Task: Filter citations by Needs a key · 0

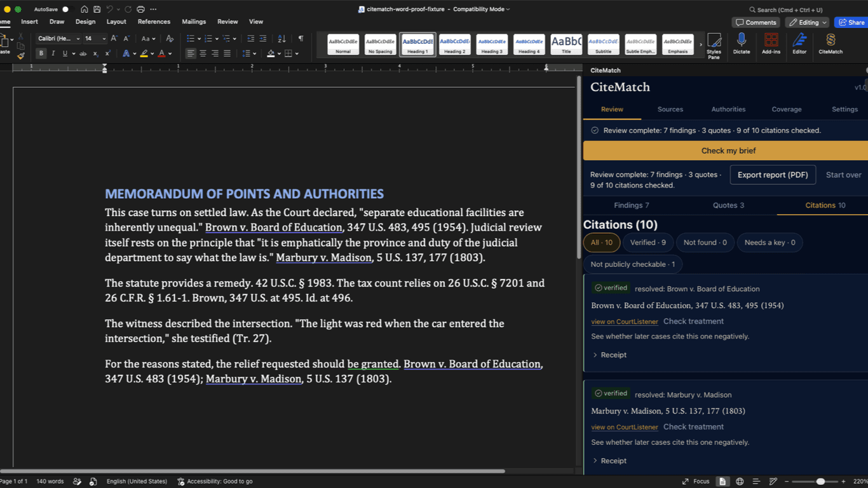Action: coord(770,243)
